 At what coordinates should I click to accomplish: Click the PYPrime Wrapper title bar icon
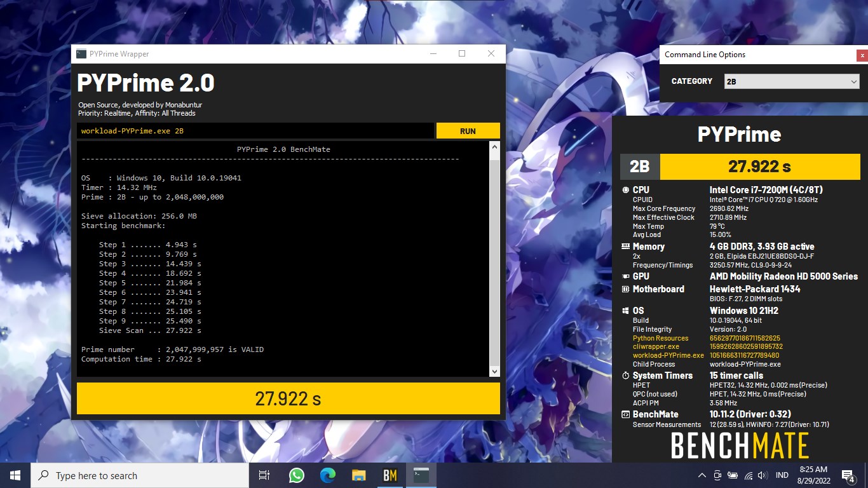point(81,54)
